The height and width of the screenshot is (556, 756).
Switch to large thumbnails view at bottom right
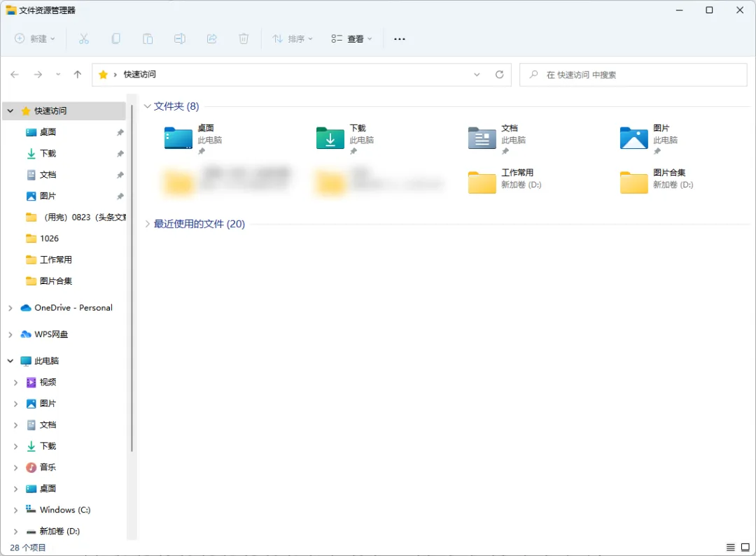(x=743, y=546)
